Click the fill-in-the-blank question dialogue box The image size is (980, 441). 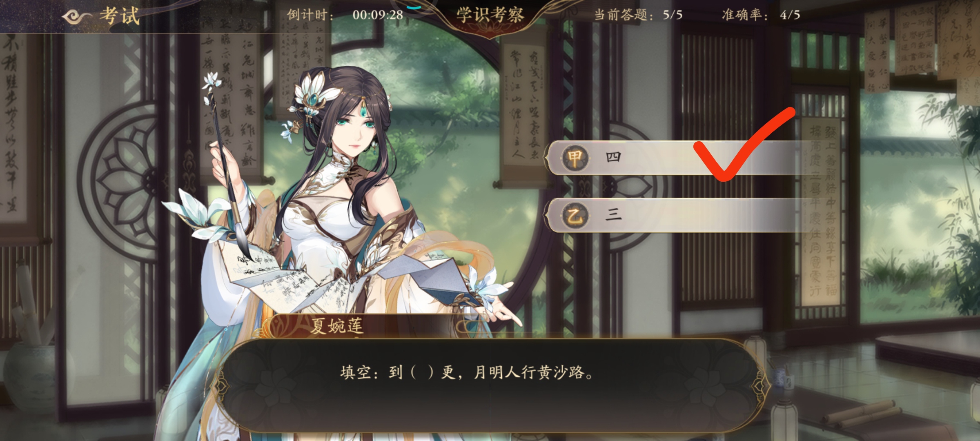490,385
